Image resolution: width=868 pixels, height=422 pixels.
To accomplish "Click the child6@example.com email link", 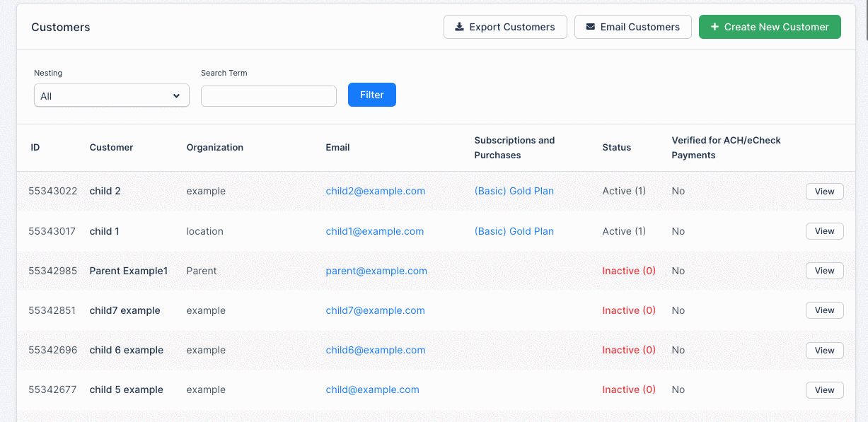I will tap(376, 350).
